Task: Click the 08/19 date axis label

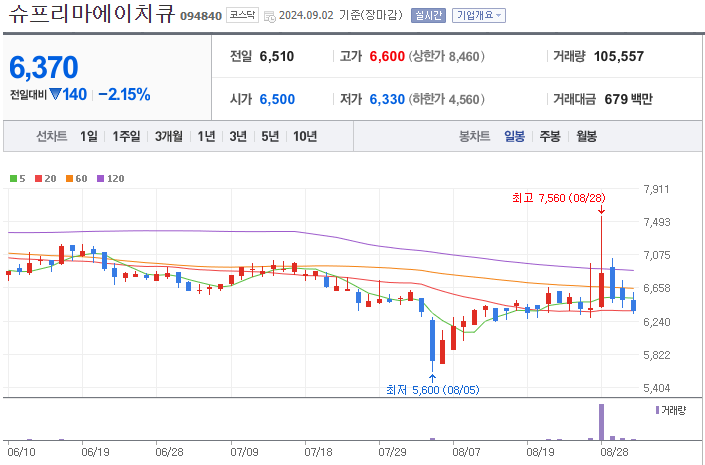Action: coord(540,452)
